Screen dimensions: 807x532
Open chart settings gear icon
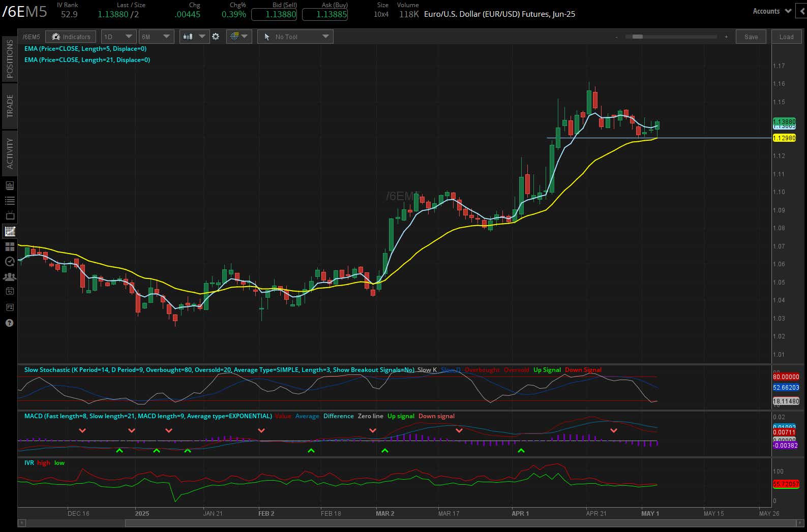[216, 37]
